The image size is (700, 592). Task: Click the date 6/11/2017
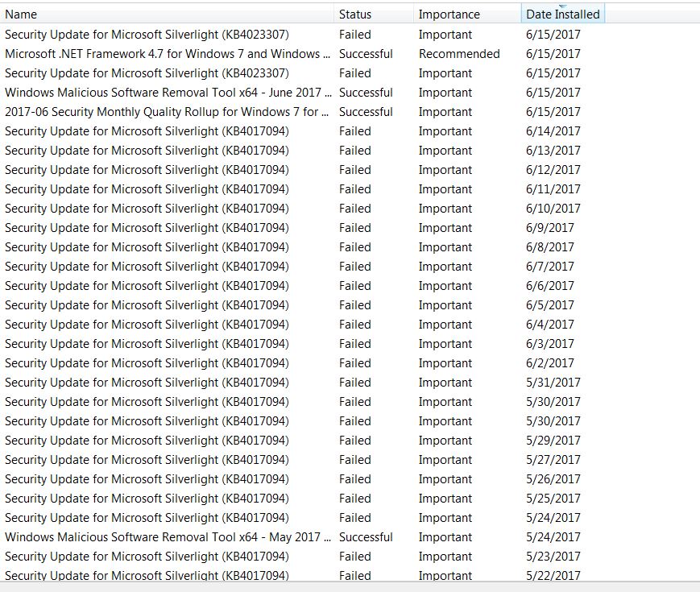[553, 189]
